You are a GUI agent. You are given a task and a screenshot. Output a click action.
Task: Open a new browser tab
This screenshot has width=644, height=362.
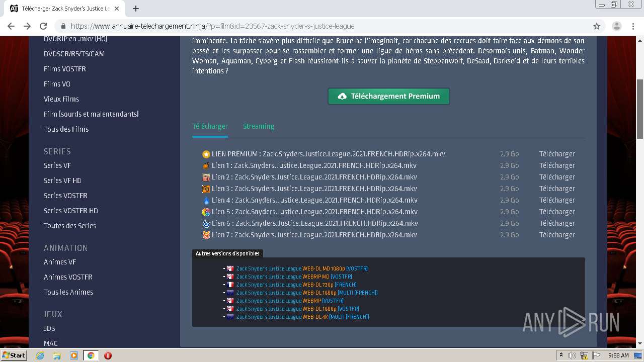[x=135, y=9]
